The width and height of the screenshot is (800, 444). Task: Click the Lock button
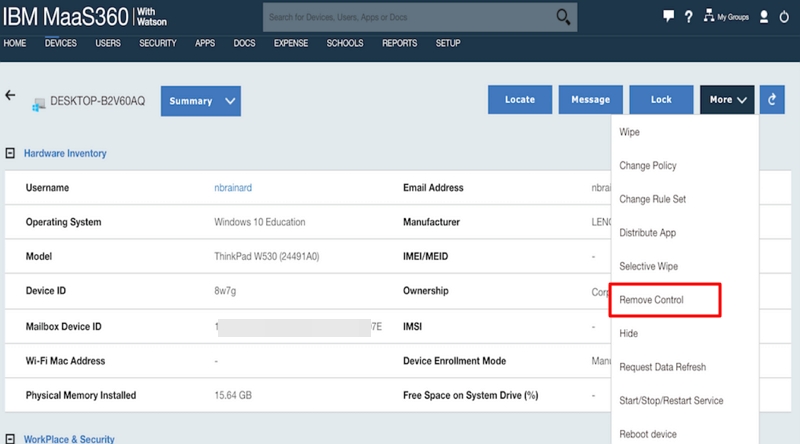click(661, 100)
